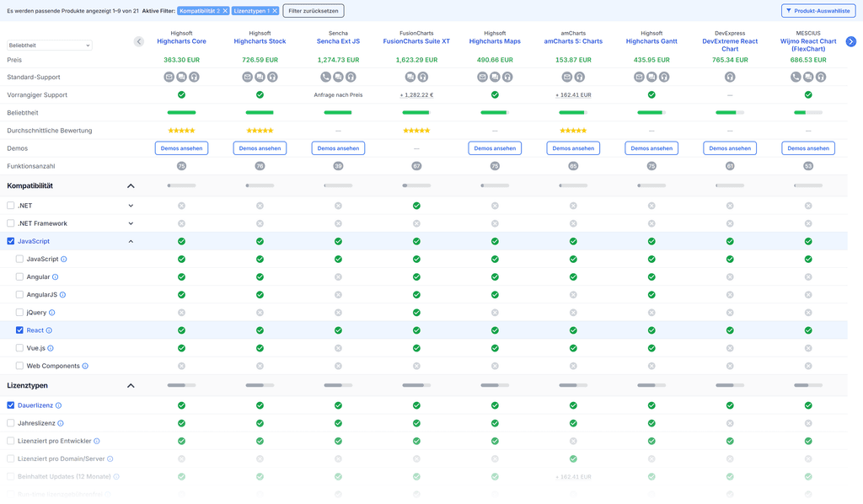Open info icon next to Jahreslizenz
This screenshot has height=504, width=863.
(61, 424)
